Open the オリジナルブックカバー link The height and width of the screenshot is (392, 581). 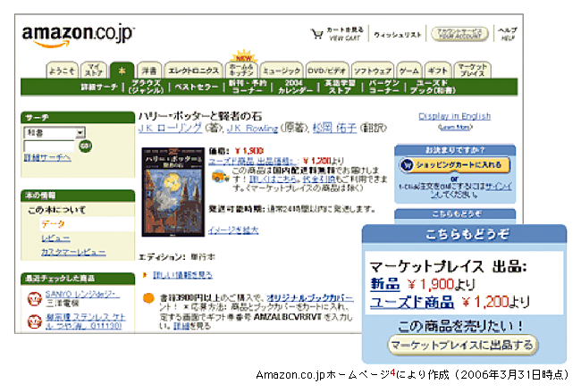tap(310, 297)
